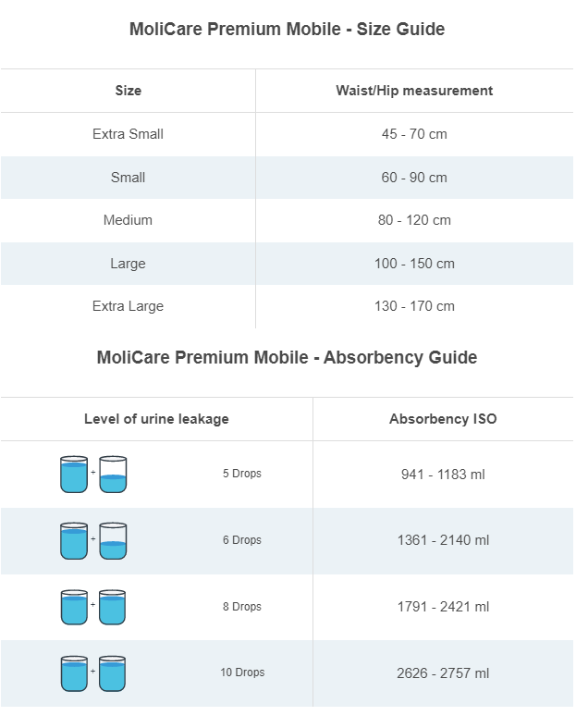The height and width of the screenshot is (728, 576).
Task: Click the 100 - 150 cm measurement
Action: click(x=414, y=264)
